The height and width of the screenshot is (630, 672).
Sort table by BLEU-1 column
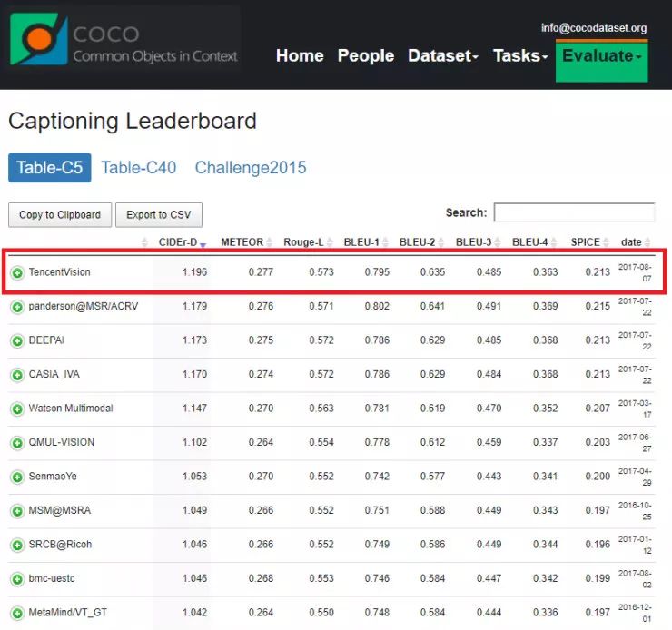click(366, 242)
